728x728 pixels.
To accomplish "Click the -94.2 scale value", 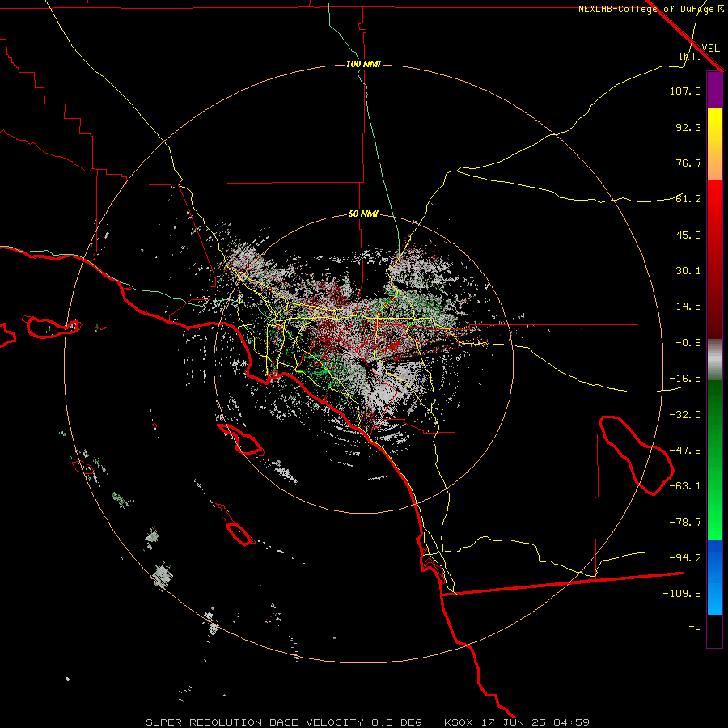I will (x=685, y=558).
